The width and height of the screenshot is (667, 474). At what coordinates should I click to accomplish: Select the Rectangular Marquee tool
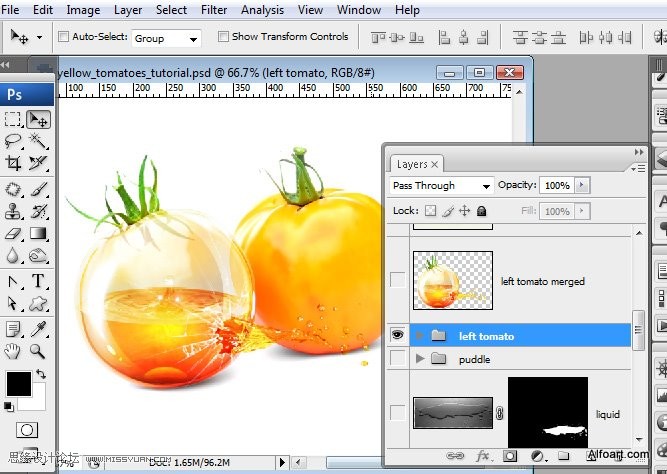click(x=13, y=120)
